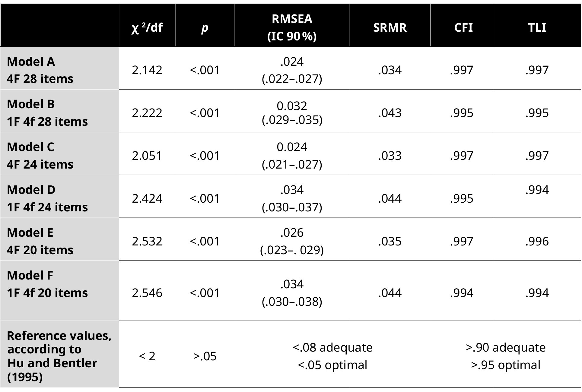
Task: Select the 2.142 chi-square value cell
Action: coord(147,70)
